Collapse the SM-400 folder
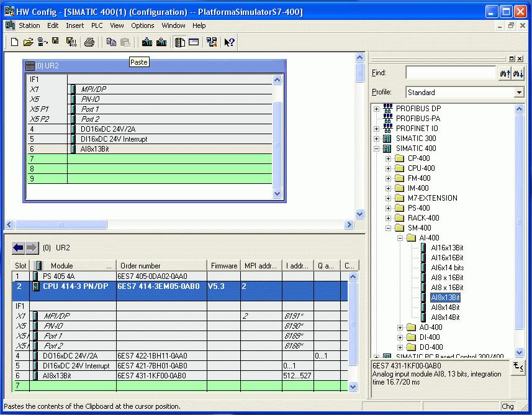The image size is (532, 415). coord(388,228)
